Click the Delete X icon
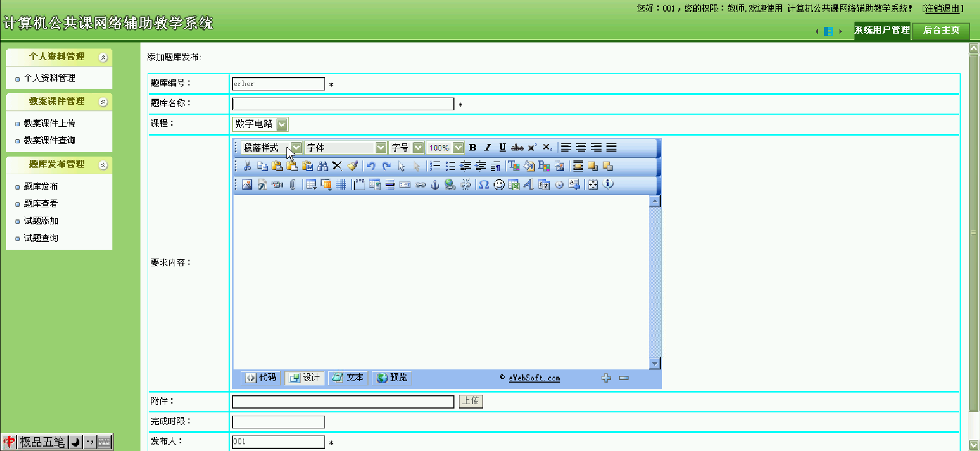This screenshot has height=451, width=980. (337, 166)
